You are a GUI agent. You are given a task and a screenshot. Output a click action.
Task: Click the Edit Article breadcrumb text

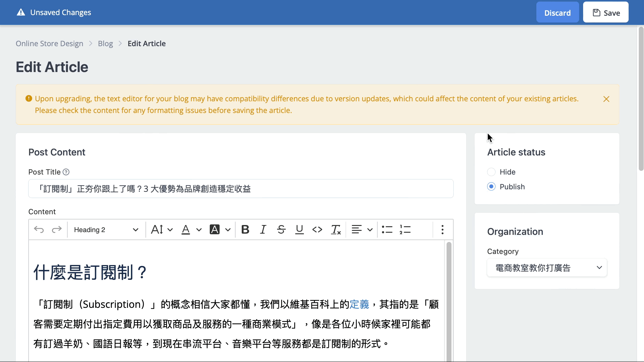pos(147,44)
